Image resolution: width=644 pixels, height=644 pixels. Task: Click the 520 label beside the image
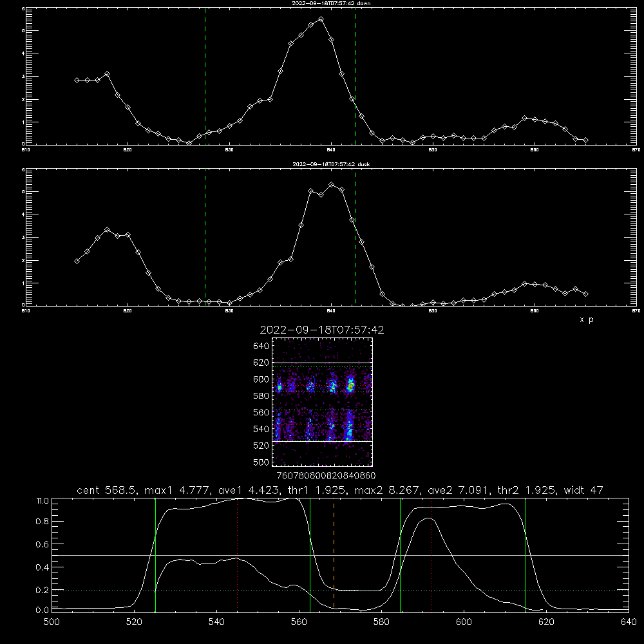tap(261, 446)
